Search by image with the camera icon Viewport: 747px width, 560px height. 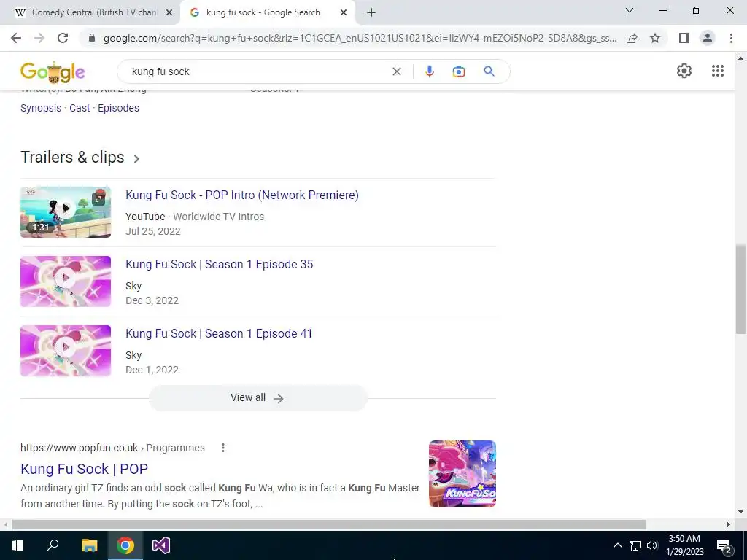pyautogui.click(x=458, y=71)
